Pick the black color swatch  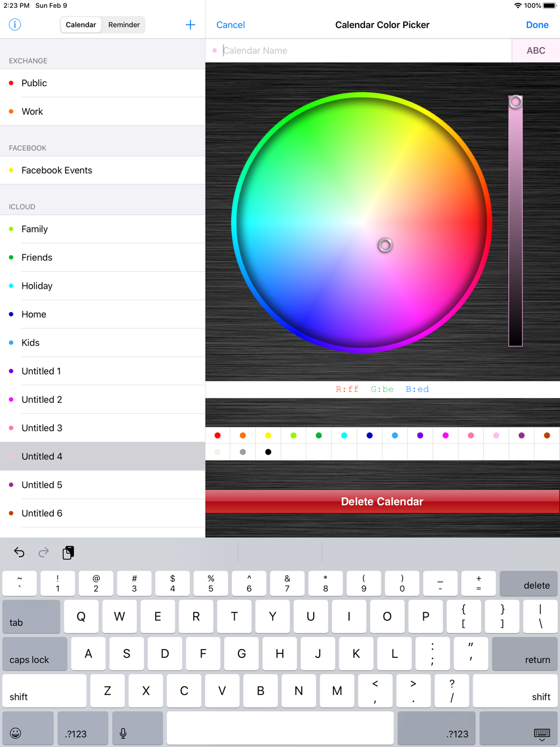268,452
